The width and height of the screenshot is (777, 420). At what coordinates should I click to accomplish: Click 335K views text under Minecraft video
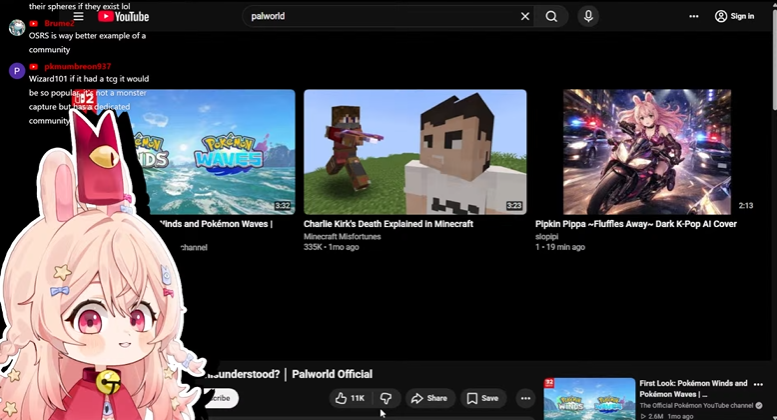click(313, 247)
